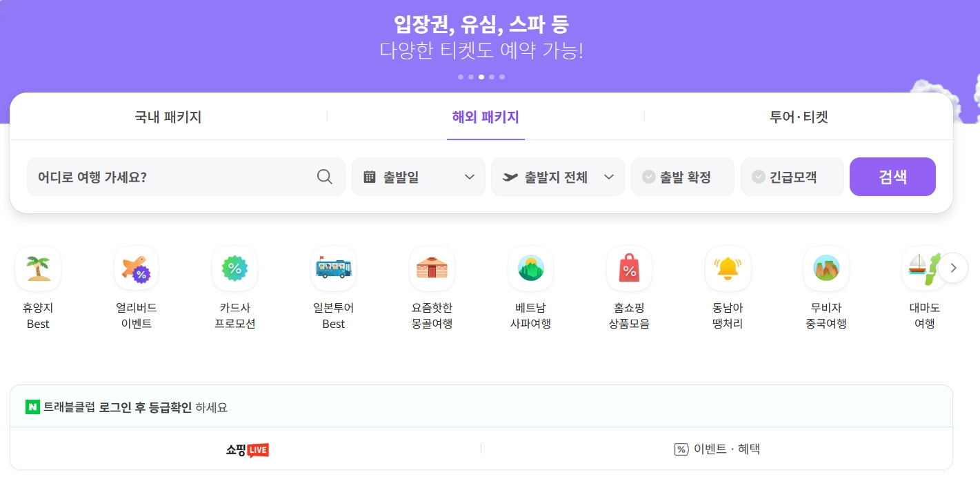The width and height of the screenshot is (980, 486).
Task: Open the 출발지 전체 departure dropdown
Action: click(x=557, y=177)
